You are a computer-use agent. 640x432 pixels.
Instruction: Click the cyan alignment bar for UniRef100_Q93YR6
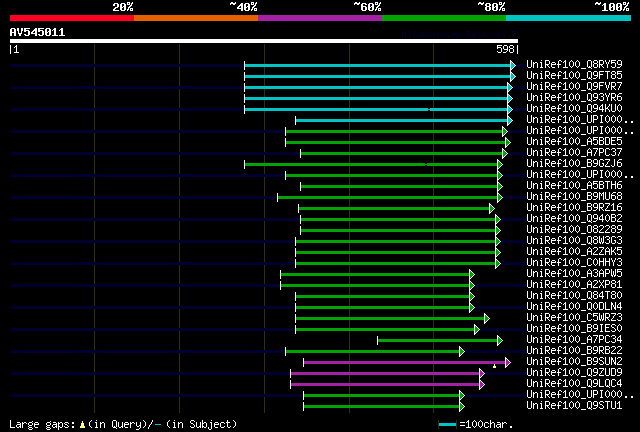[x=376, y=98]
